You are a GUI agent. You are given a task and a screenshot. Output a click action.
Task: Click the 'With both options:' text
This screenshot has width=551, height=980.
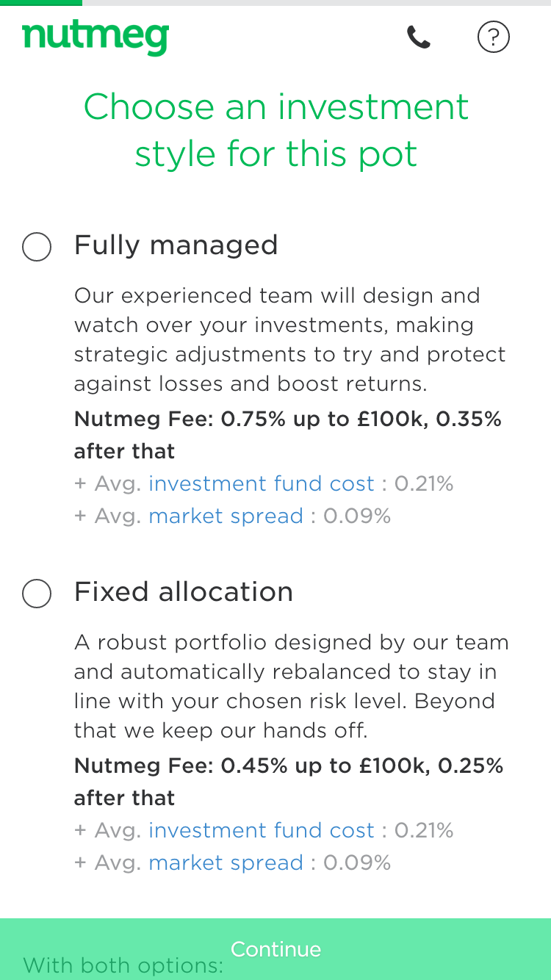coord(123,965)
